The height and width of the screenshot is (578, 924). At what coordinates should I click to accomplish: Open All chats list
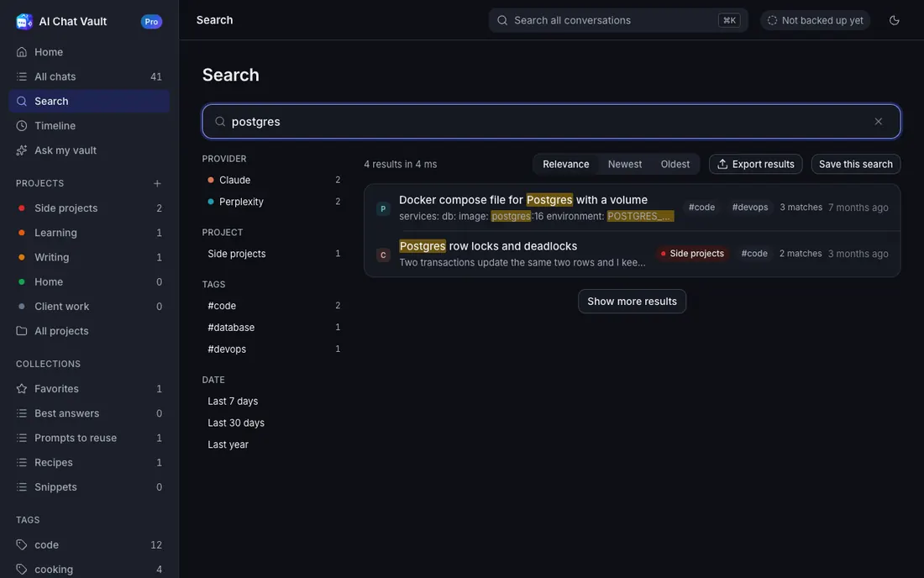point(89,76)
